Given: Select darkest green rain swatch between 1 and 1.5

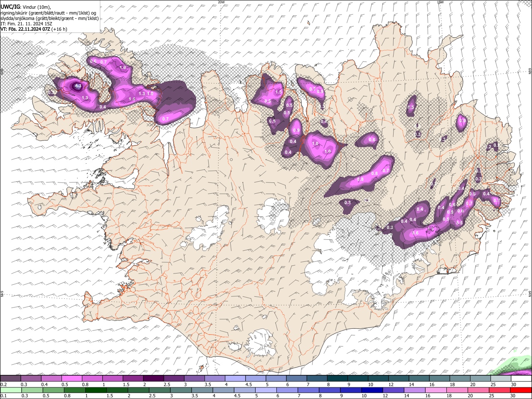Looking at the screenshot, I should pyautogui.click(x=96, y=390).
